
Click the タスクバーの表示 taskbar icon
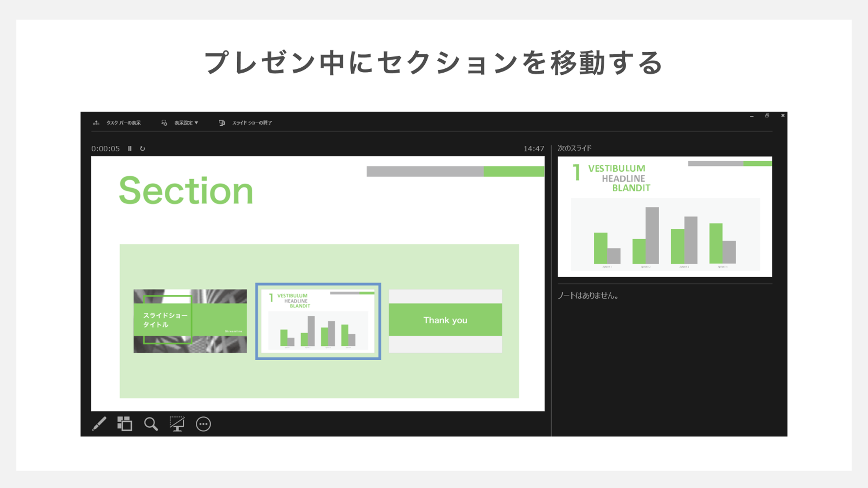[x=96, y=122]
